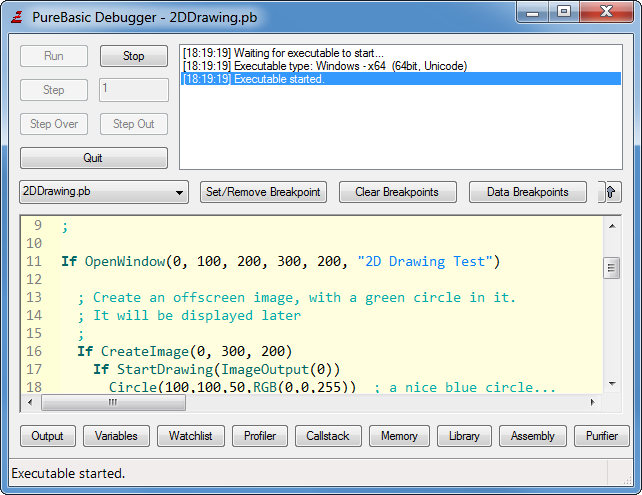The height and width of the screenshot is (495, 642).
Task: Click the horizontal scrollbar right arrow
Action: click(x=592, y=402)
